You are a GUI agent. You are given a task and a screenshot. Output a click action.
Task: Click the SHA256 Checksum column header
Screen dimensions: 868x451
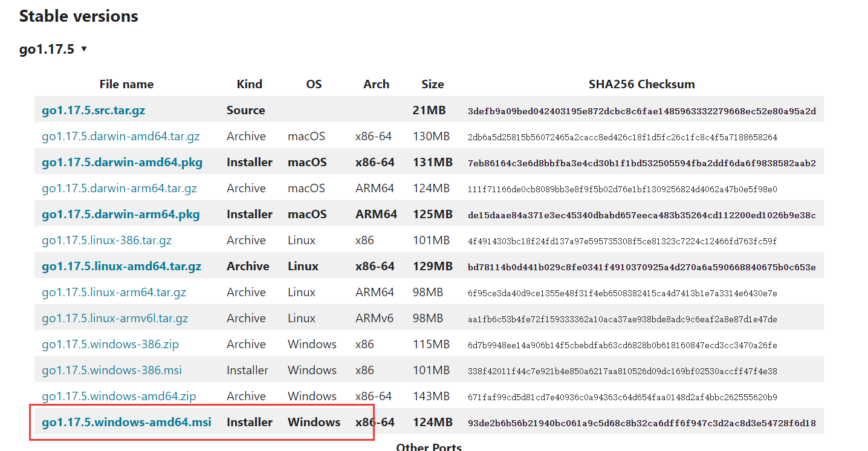point(641,85)
